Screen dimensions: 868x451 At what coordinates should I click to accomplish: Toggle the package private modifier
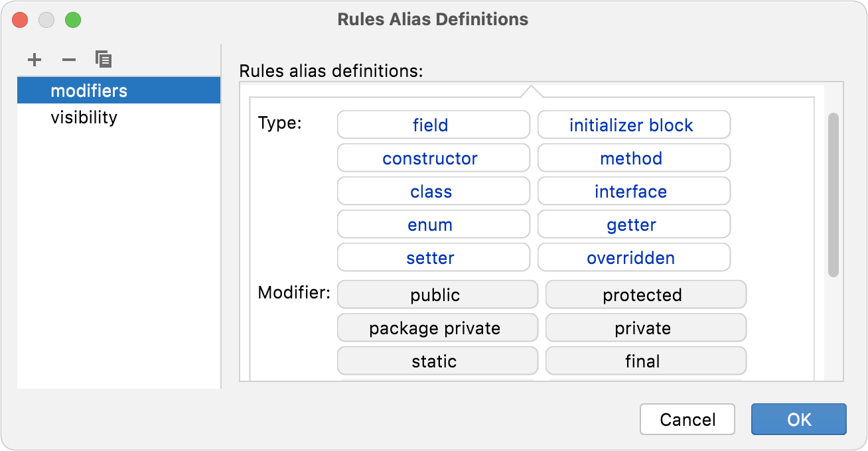coord(437,328)
